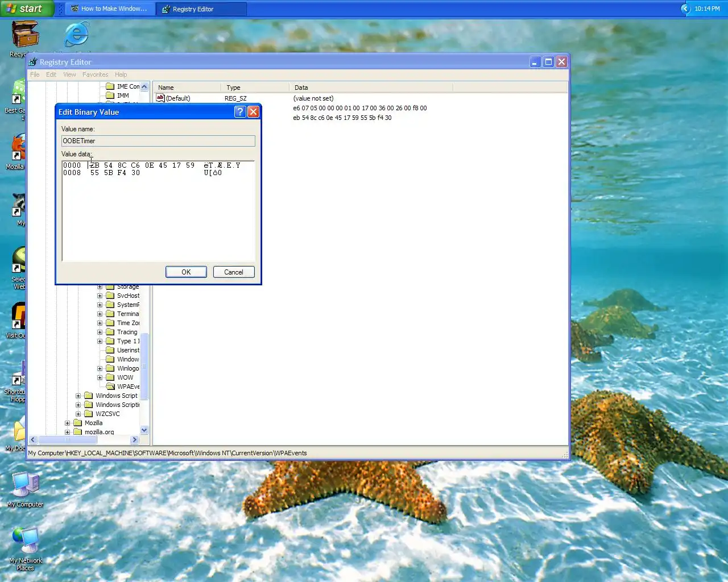Confirm the binary value with OK
The height and width of the screenshot is (582, 728).
coord(186,272)
